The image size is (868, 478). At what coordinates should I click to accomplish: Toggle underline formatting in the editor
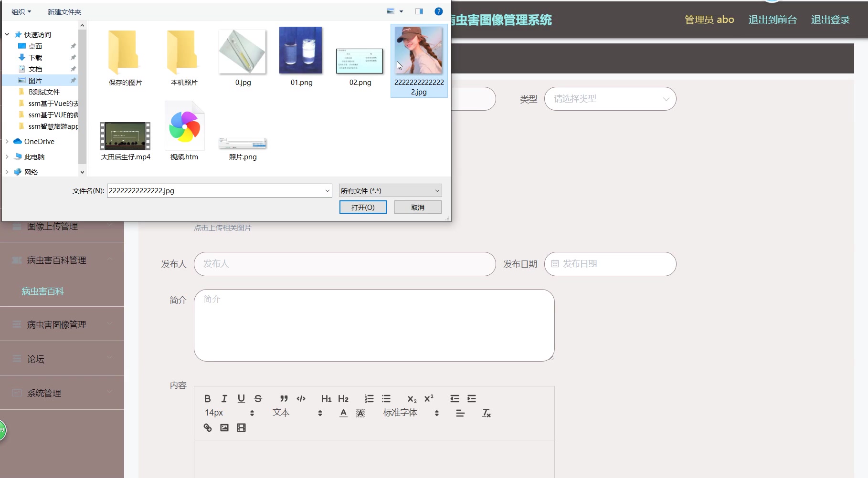point(241,398)
